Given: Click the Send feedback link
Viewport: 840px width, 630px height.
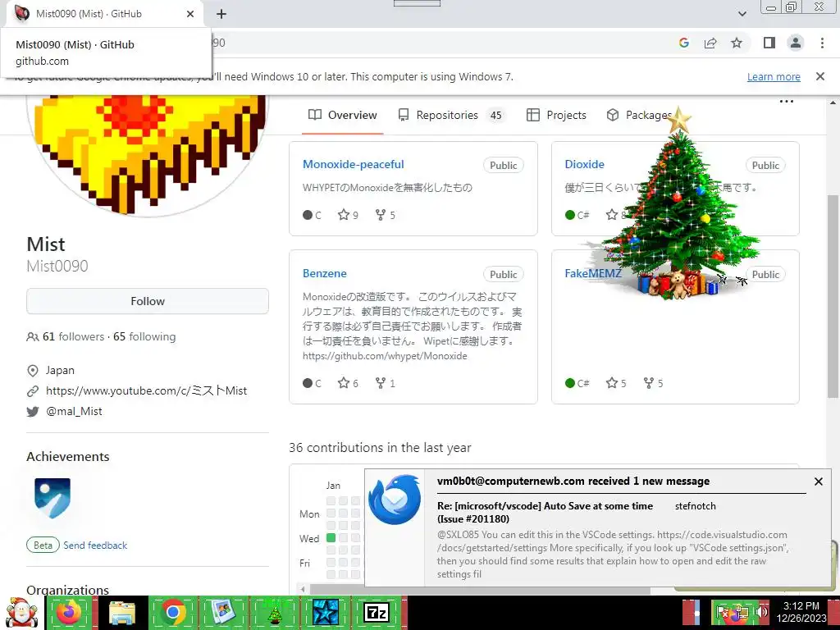Looking at the screenshot, I should tap(95, 546).
